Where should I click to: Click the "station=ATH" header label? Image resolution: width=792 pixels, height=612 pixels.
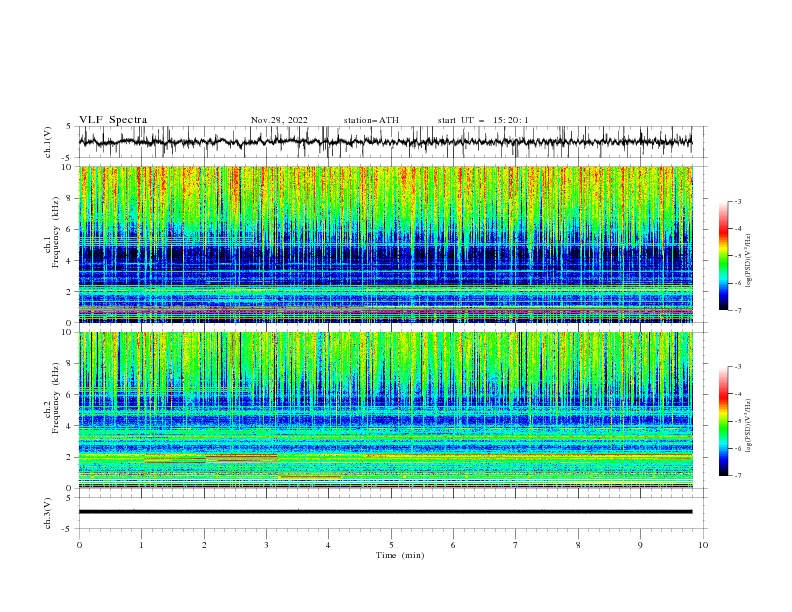pyautogui.click(x=371, y=120)
